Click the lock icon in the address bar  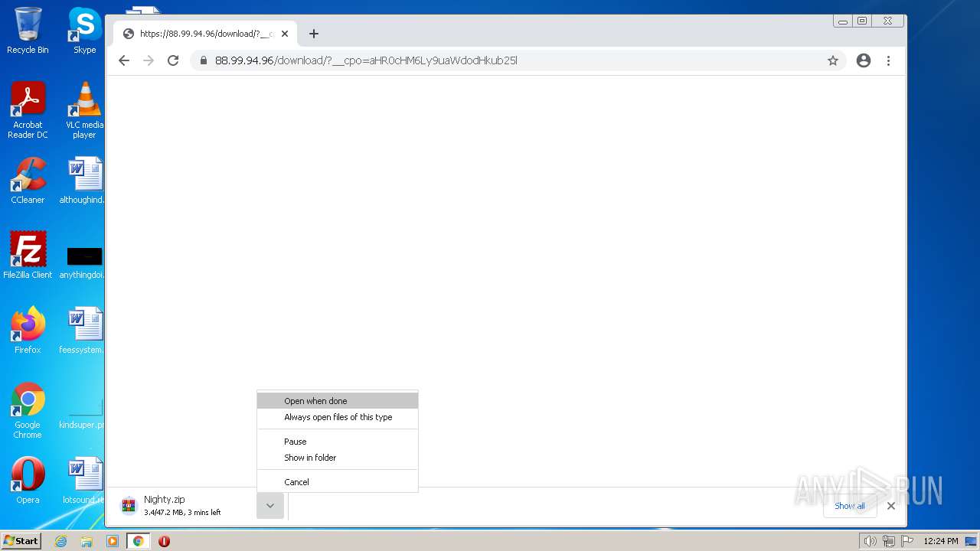click(x=204, y=60)
